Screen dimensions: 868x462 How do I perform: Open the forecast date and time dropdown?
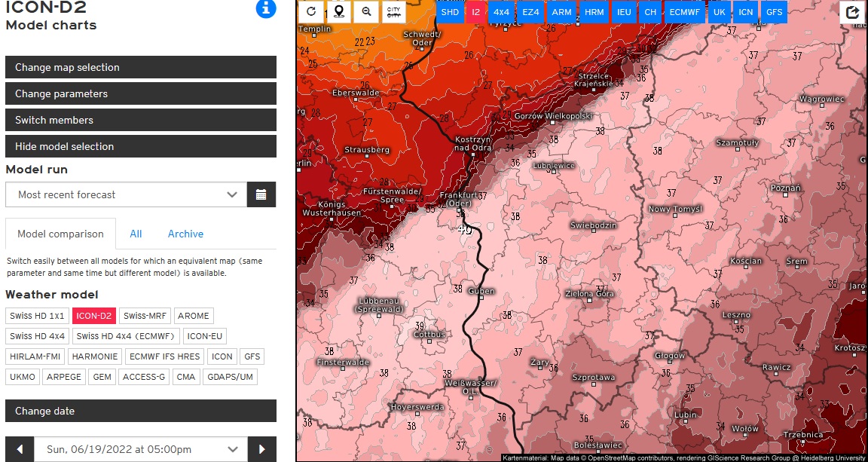click(141, 449)
